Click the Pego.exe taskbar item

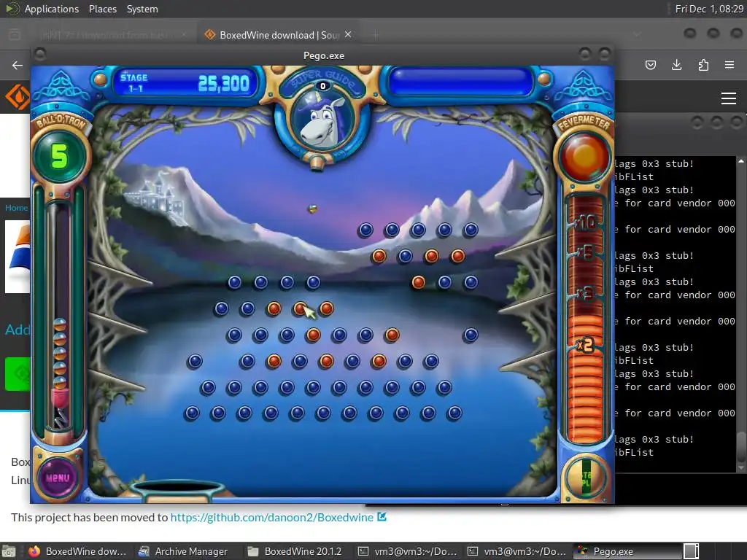(x=627, y=551)
